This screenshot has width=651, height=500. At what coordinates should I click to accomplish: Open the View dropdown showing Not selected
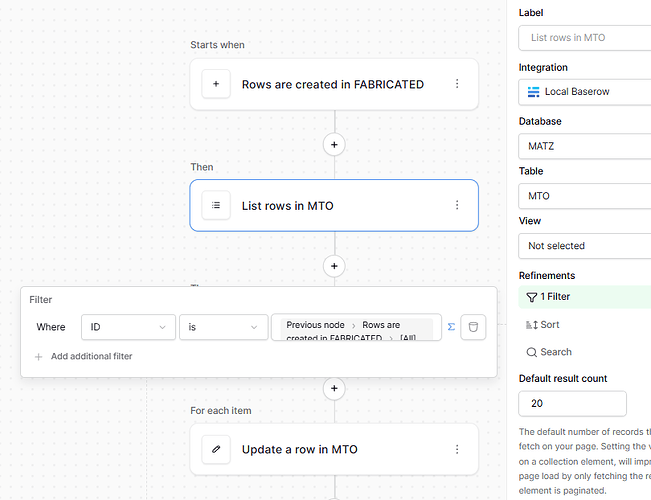584,246
